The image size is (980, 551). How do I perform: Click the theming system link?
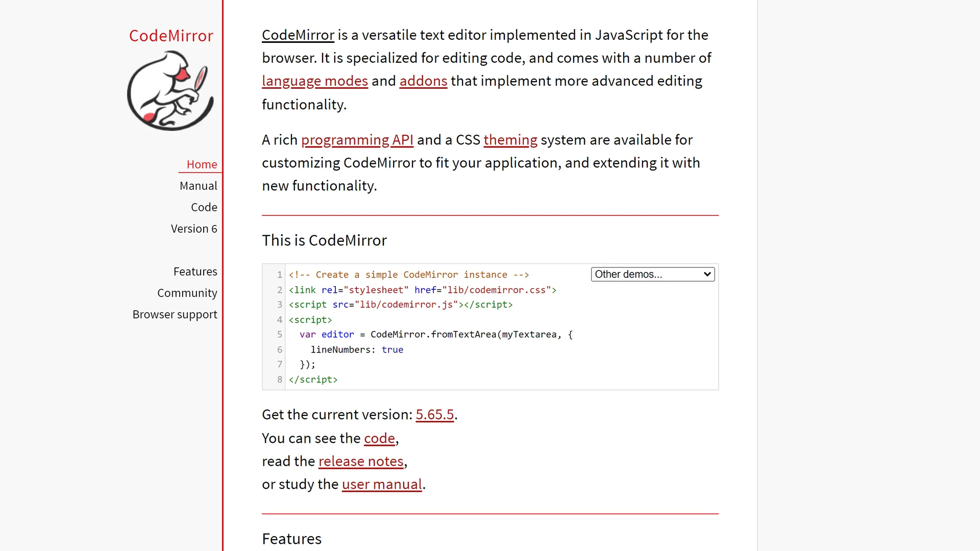click(510, 139)
